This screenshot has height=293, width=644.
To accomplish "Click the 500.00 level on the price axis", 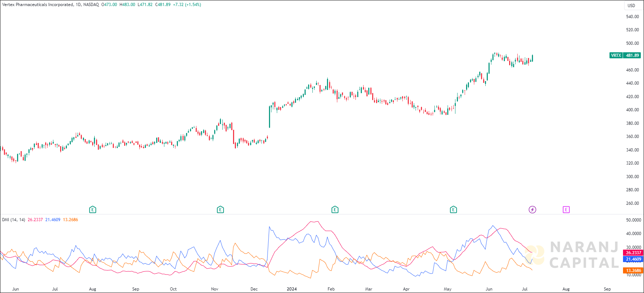I will coord(632,43).
